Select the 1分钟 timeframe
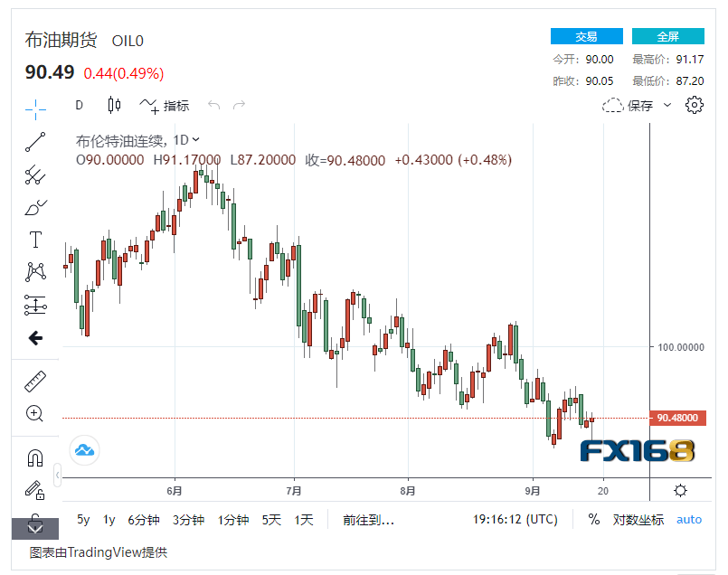The height and width of the screenshot is (575, 728). tap(233, 519)
